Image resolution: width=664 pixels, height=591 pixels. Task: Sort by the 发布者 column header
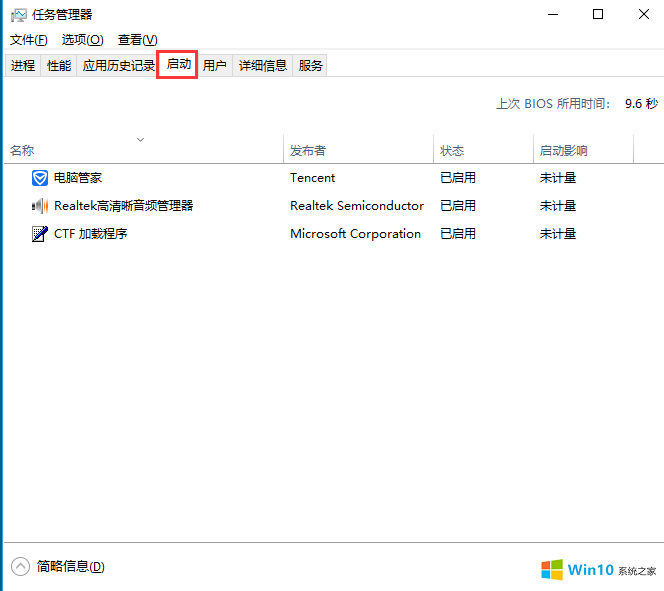coord(358,149)
